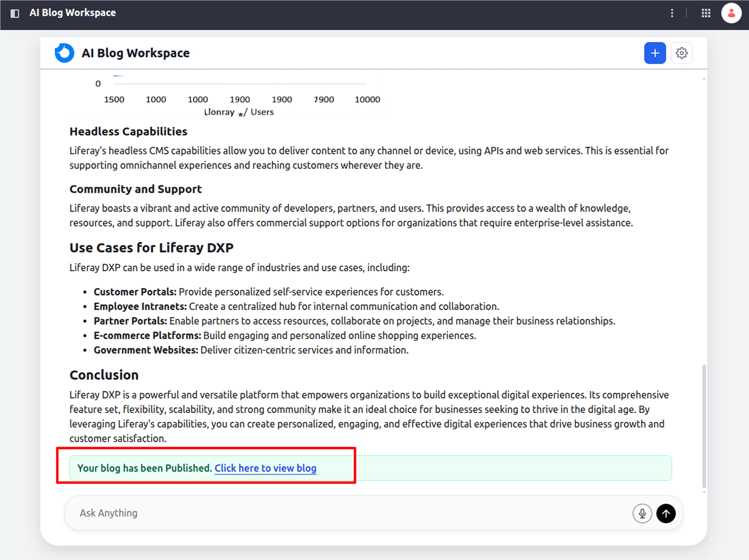
Task: Click the 'Employee Intranets:' bullet text
Action: (x=140, y=306)
